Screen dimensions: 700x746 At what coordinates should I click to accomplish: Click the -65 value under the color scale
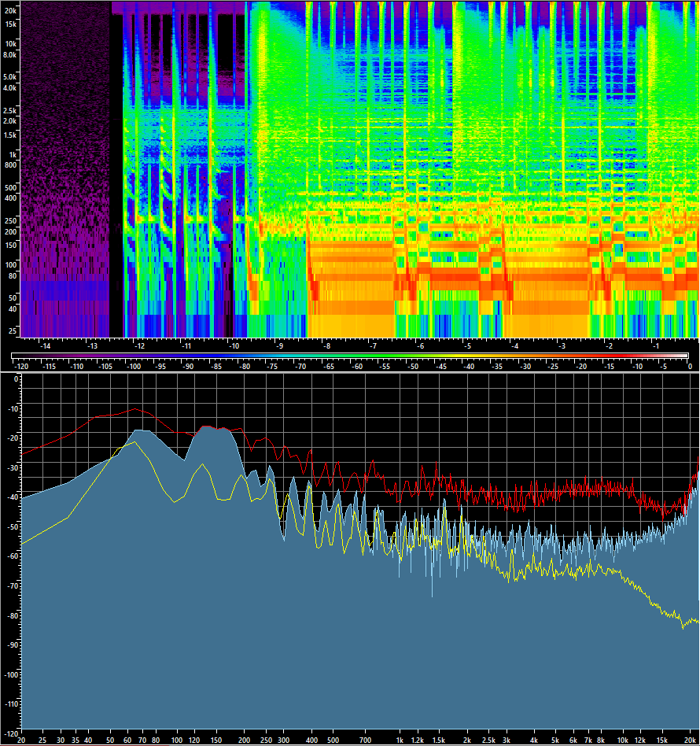click(x=329, y=367)
